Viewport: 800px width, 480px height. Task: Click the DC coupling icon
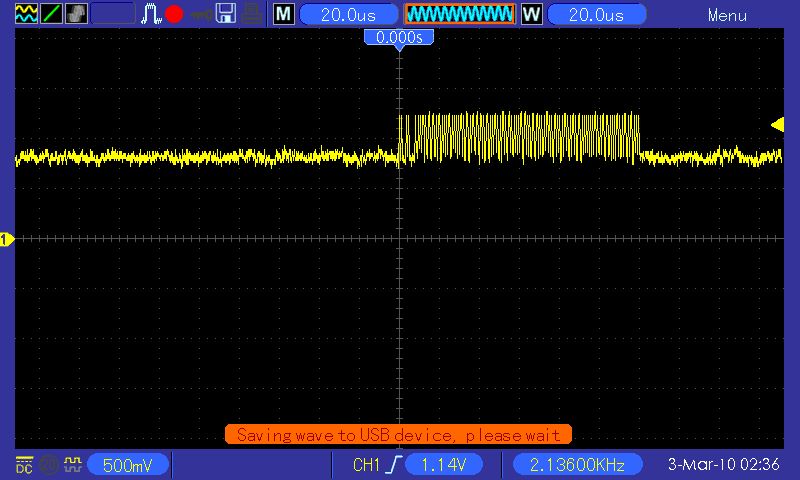24,465
